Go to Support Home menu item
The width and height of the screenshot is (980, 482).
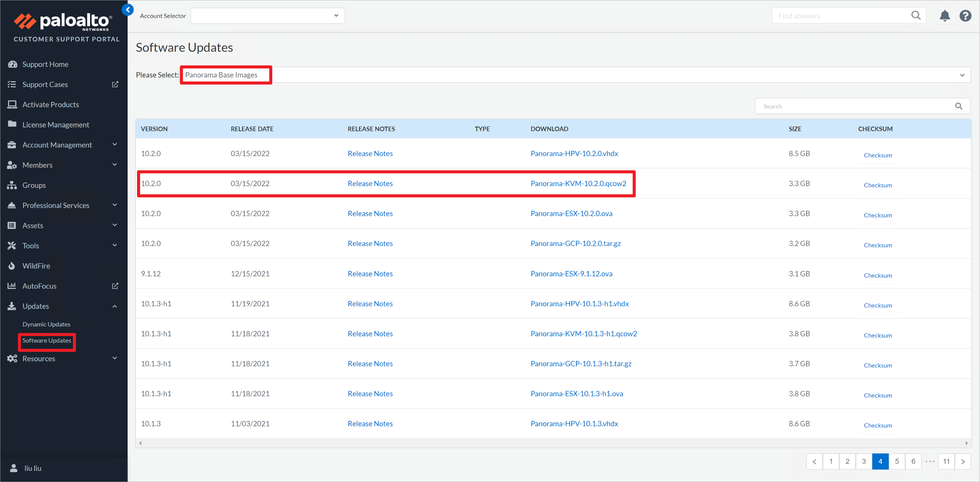pos(45,64)
